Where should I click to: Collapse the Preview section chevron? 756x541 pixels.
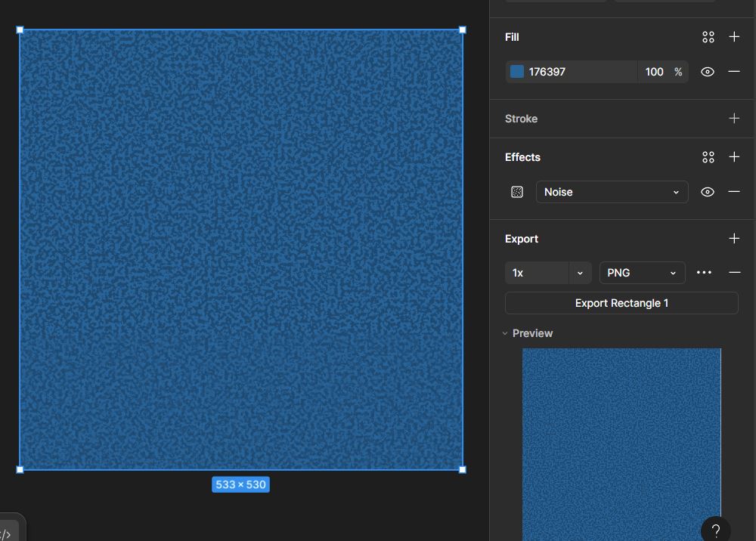(x=505, y=333)
